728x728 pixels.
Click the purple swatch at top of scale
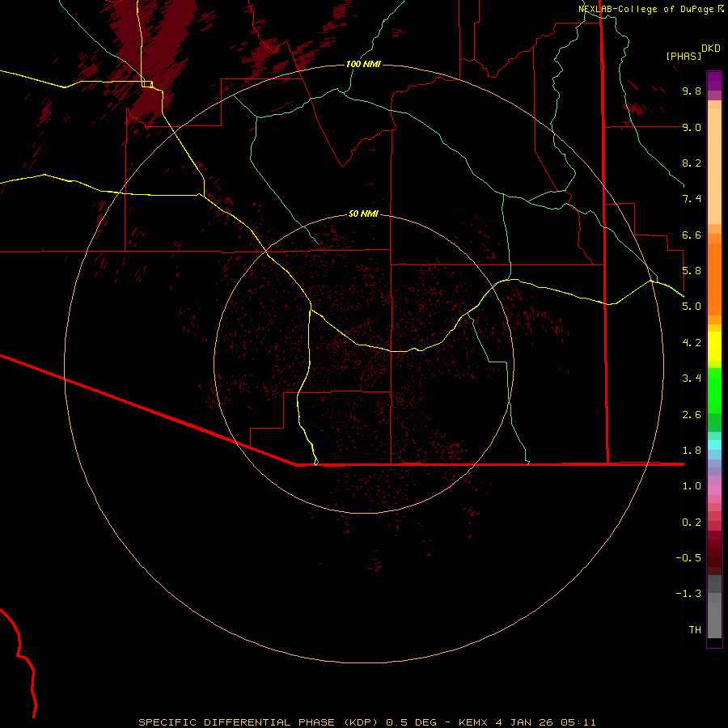click(714, 81)
